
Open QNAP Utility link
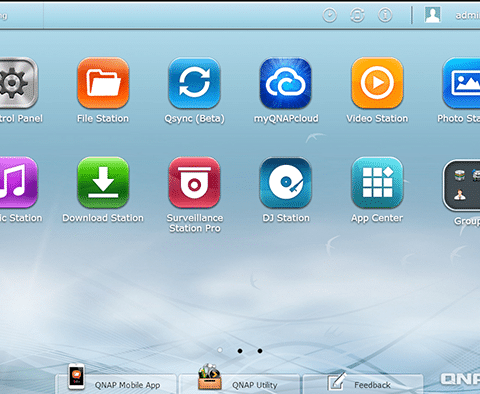point(239,383)
